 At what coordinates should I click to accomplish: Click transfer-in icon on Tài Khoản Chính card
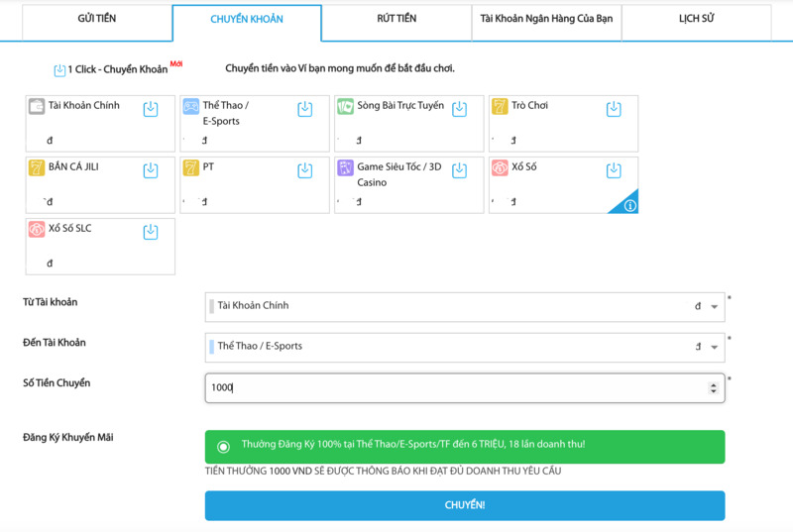[151, 109]
